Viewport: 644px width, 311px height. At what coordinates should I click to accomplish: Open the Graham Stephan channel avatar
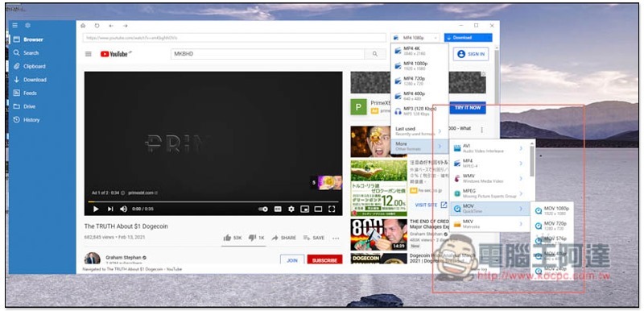93,259
